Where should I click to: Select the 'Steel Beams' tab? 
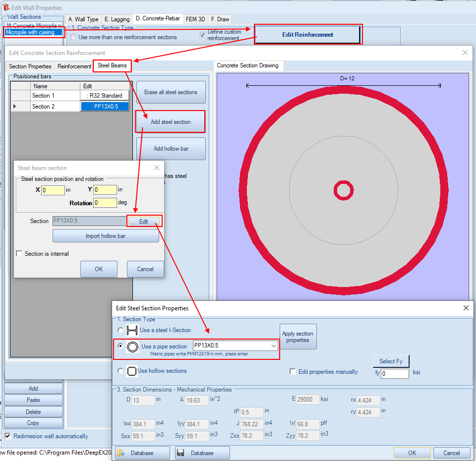pyautogui.click(x=112, y=65)
